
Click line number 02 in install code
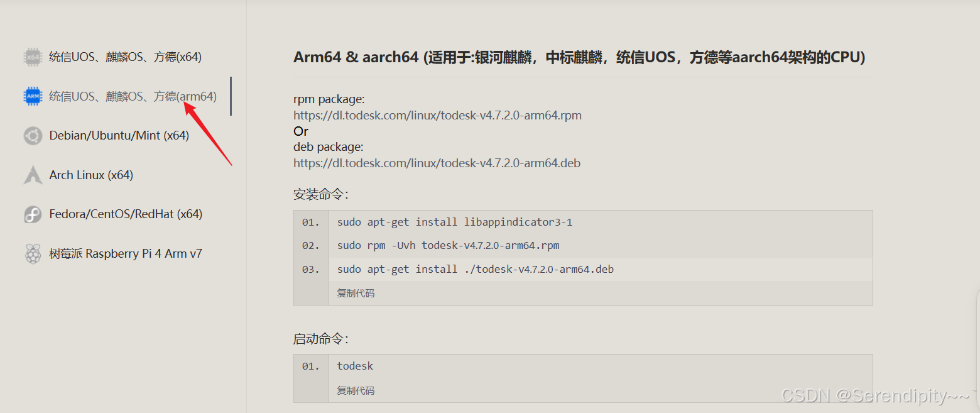pyautogui.click(x=311, y=245)
